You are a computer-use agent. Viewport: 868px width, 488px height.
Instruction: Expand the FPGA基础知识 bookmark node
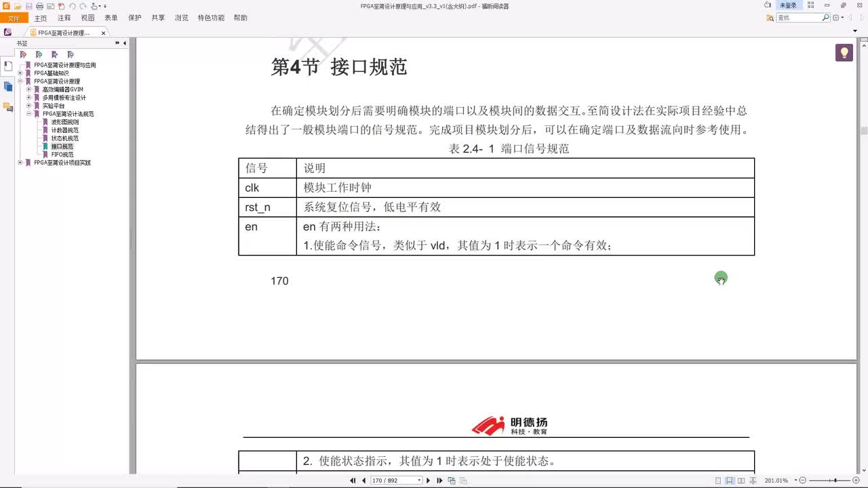[x=20, y=73]
